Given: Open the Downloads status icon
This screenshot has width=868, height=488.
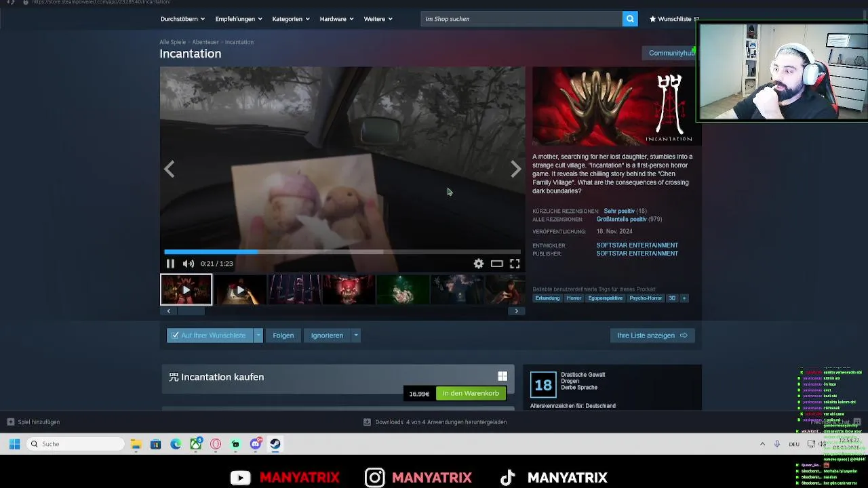Looking at the screenshot, I should click(x=367, y=422).
